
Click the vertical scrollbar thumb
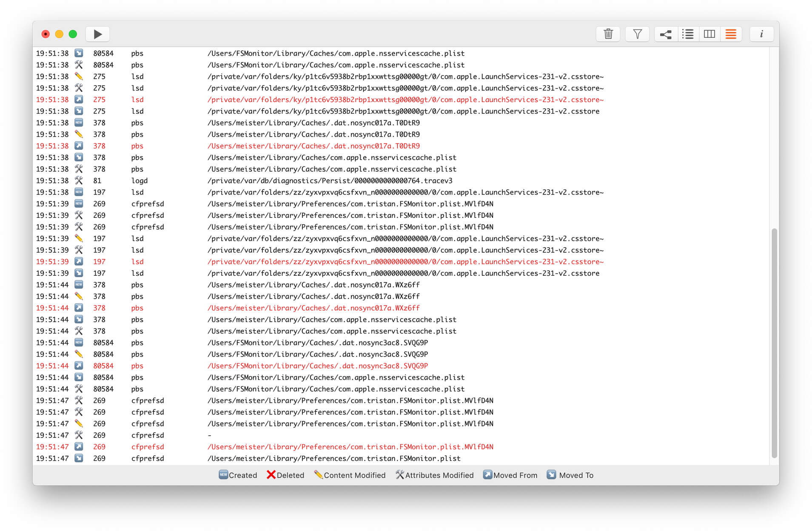(774, 343)
